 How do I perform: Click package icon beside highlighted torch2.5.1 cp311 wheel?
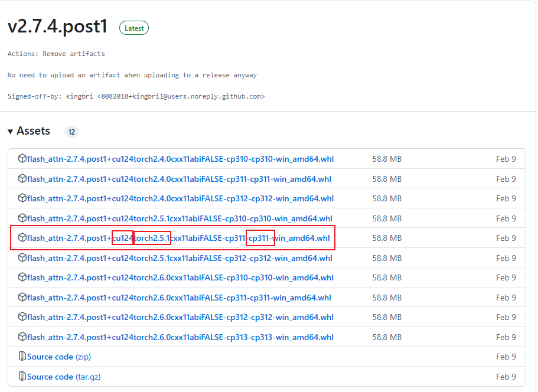(22, 238)
